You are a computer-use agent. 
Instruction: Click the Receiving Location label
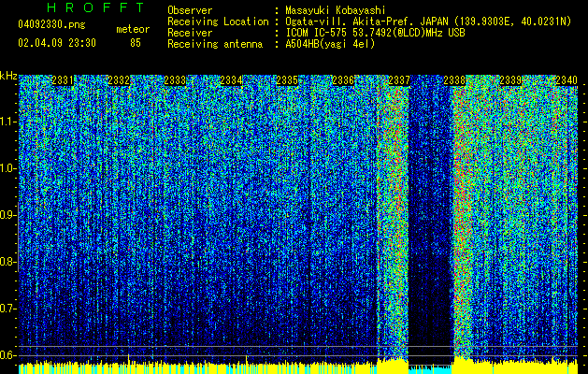[218, 22]
